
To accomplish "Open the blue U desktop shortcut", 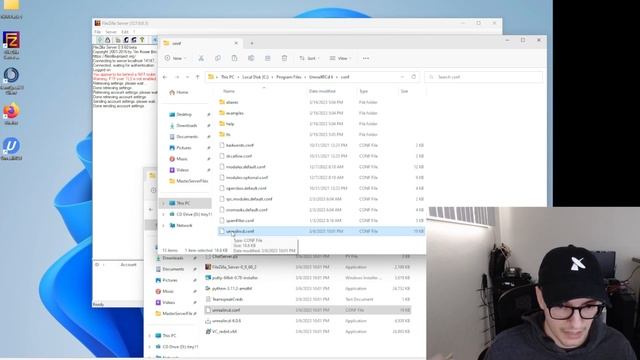I will coord(11,146).
